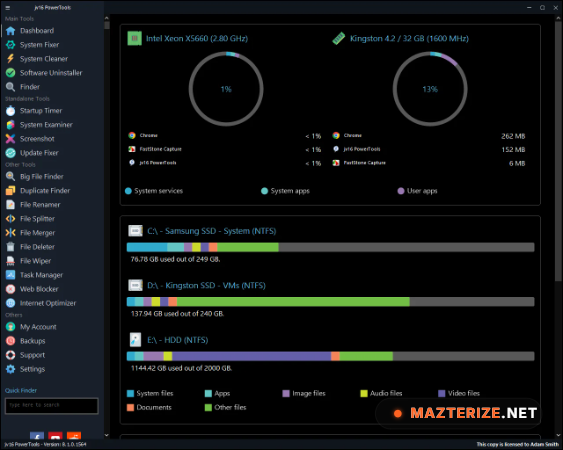The image size is (563, 450).
Task: Click the C:\ Samsung SSD drive title
Action: (x=211, y=231)
